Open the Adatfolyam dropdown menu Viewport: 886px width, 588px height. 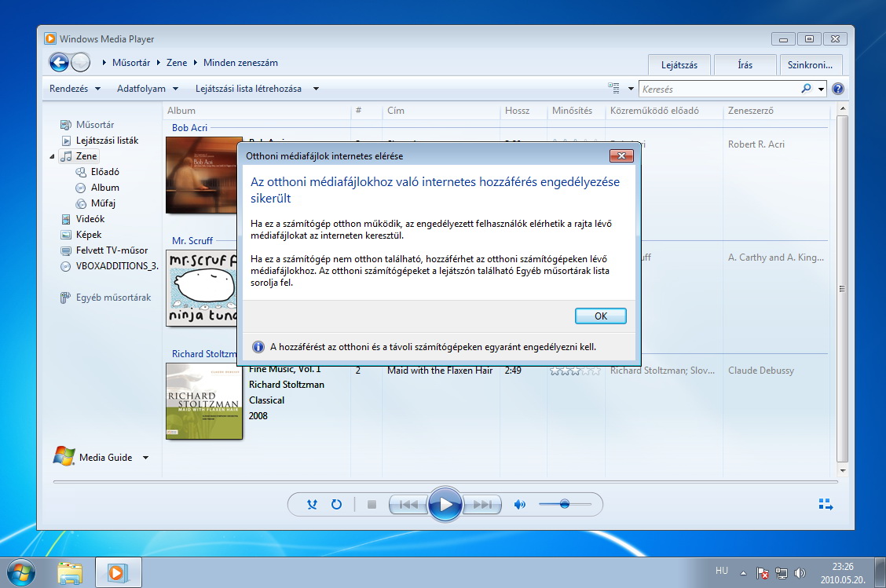(148, 89)
